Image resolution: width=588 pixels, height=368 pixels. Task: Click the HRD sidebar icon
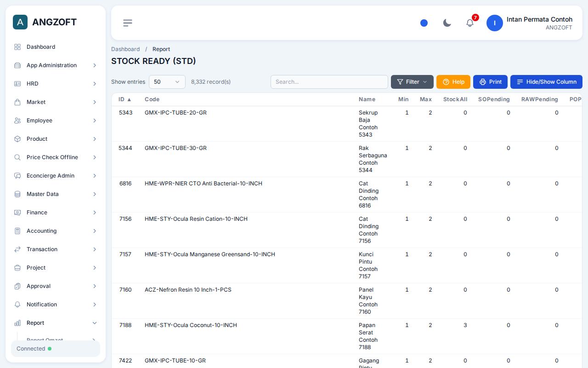(17, 84)
